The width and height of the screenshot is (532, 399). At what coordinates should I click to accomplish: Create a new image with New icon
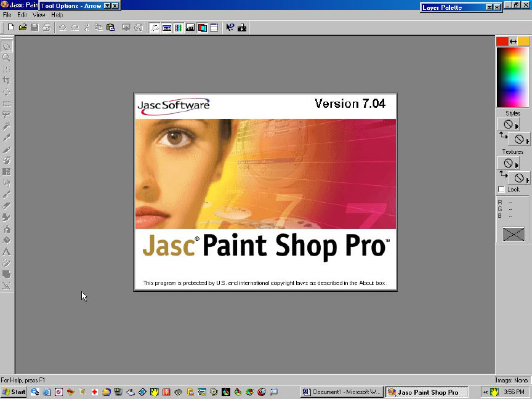[x=10, y=28]
